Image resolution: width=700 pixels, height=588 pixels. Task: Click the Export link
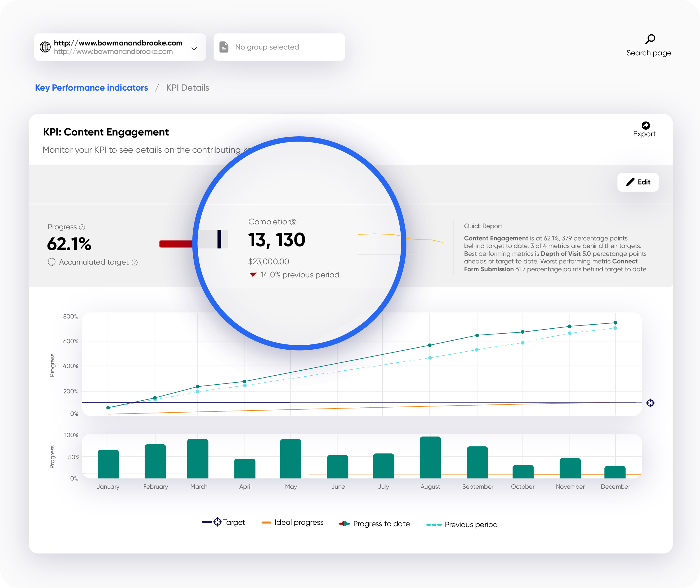644,134
